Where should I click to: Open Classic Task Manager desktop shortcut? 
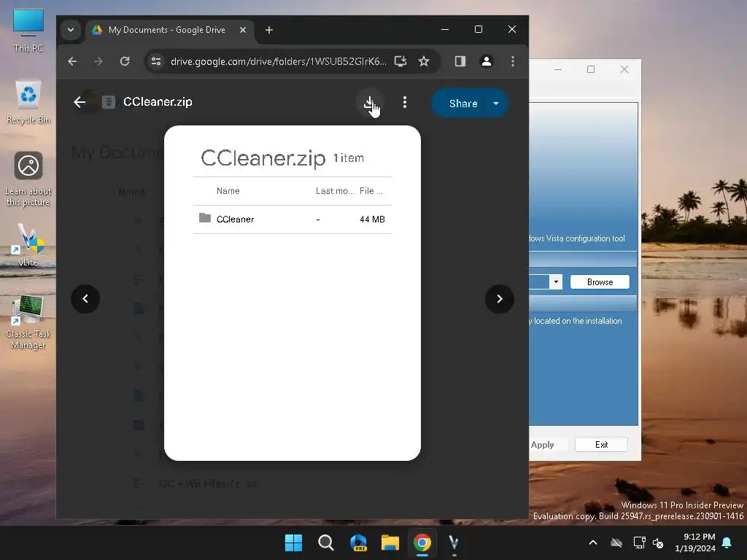(x=28, y=322)
